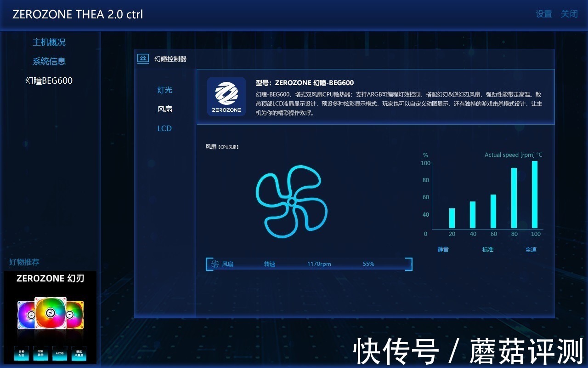Screen dimensions: 588x368
Task: Click the small fan icon in the status row
Action: point(215,264)
